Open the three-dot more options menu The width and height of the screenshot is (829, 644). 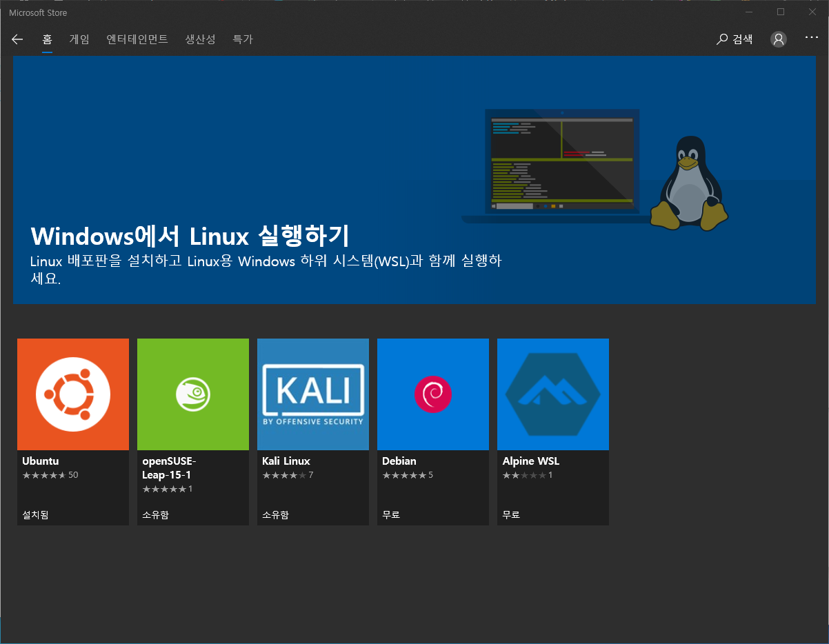[812, 37]
